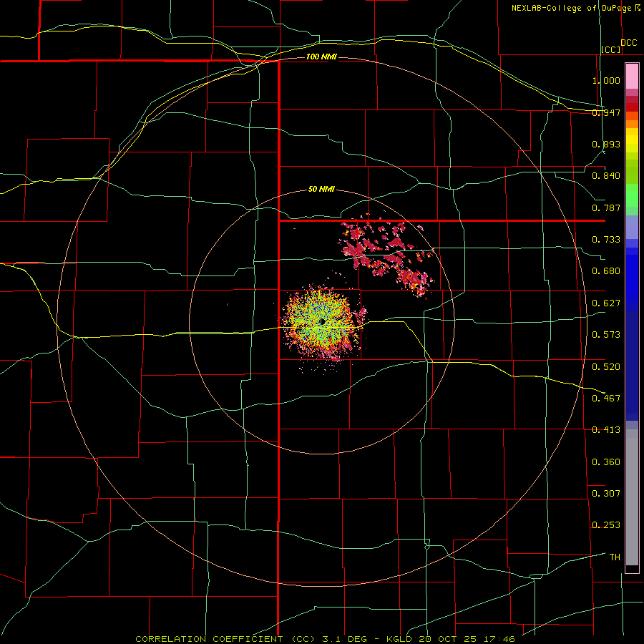Viewport: 644px width, 644px height.
Task: Click the 0.253 color scale value
Action: point(606,525)
